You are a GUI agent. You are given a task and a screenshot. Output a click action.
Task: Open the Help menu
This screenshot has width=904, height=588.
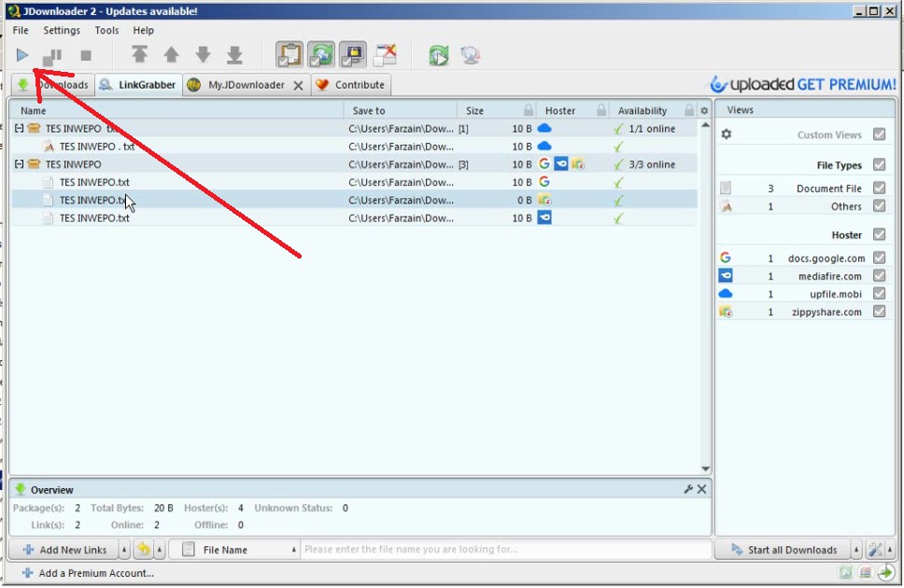[143, 30]
